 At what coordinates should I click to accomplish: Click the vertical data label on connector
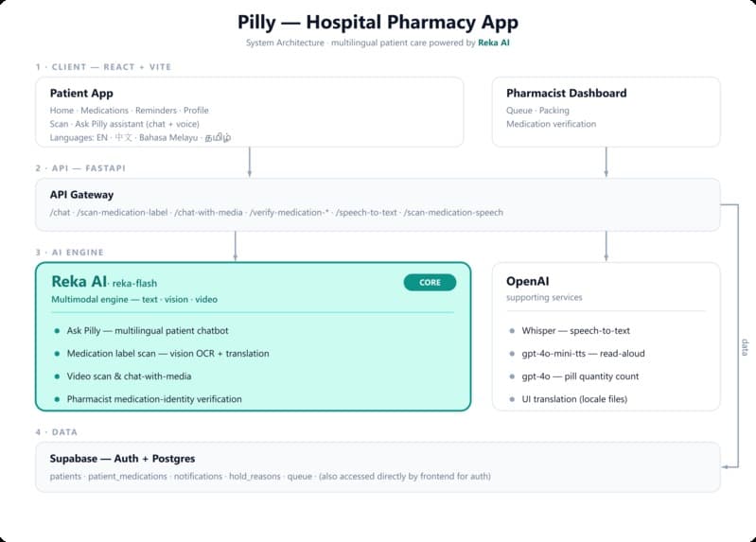(x=745, y=347)
